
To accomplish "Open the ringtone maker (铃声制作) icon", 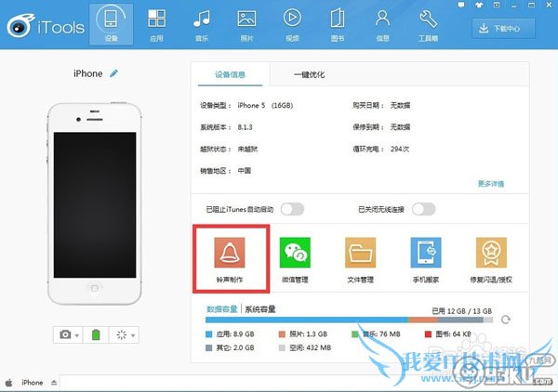I will coord(230,253).
